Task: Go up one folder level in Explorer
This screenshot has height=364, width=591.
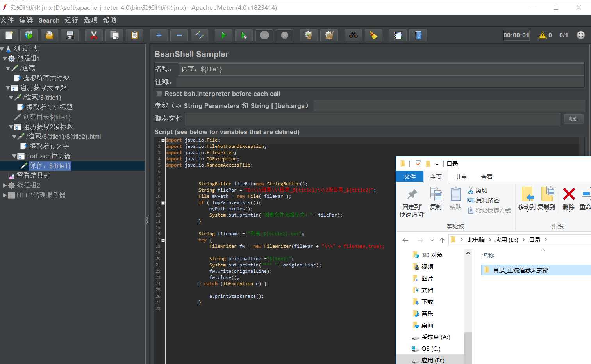Action: [442, 240]
